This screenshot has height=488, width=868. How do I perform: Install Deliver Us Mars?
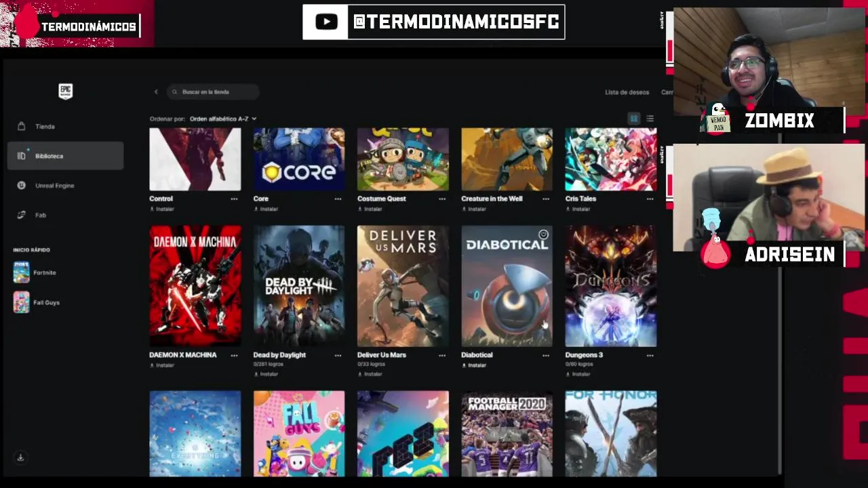pos(370,374)
